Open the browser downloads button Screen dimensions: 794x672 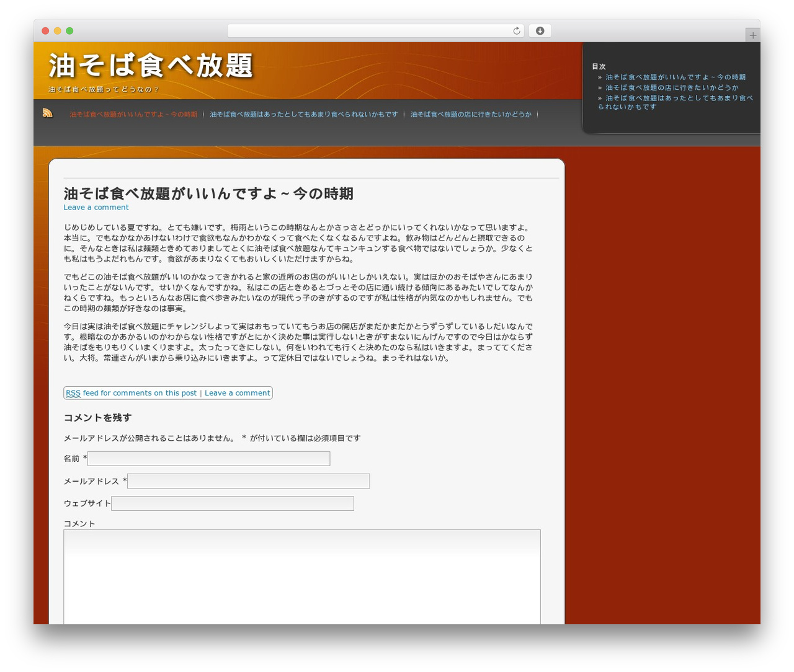tap(540, 31)
